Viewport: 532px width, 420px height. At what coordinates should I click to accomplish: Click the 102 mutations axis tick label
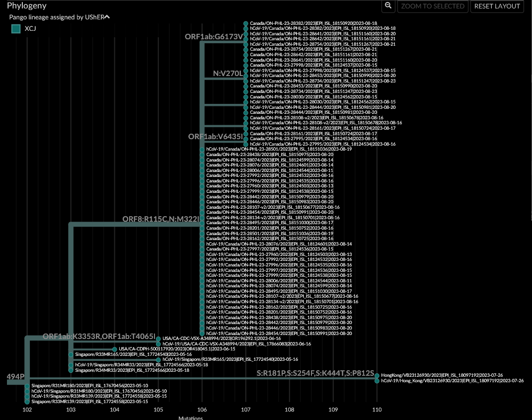[x=27, y=410]
